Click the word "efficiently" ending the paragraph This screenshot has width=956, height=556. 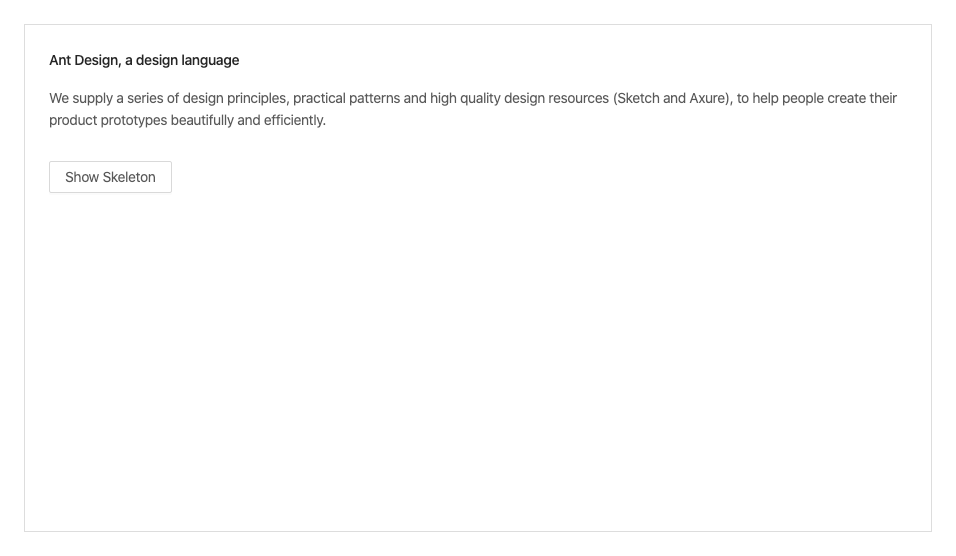(294, 121)
